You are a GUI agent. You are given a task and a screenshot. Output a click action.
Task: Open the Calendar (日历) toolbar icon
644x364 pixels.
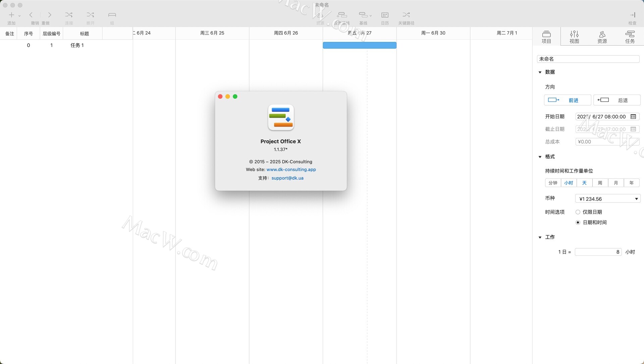(x=385, y=15)
